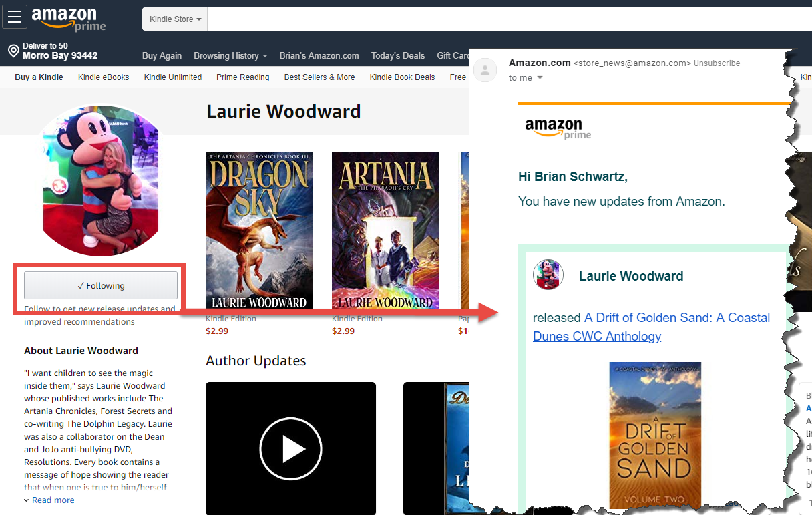Click Laurie Woodward's large profile photo
The width and height of the screenshot is (812, 515).
point(101,180)
